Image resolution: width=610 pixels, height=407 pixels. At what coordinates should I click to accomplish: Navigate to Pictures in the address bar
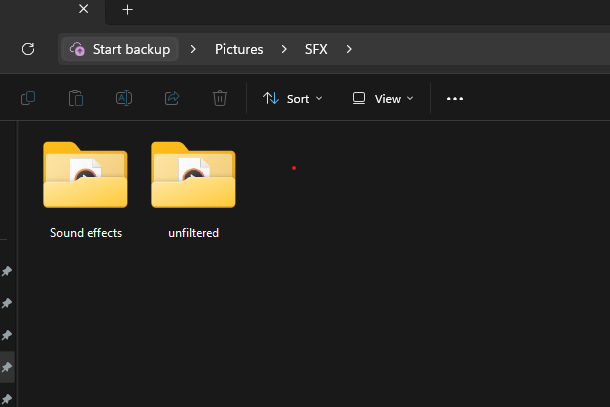click(x=239, y=49)
